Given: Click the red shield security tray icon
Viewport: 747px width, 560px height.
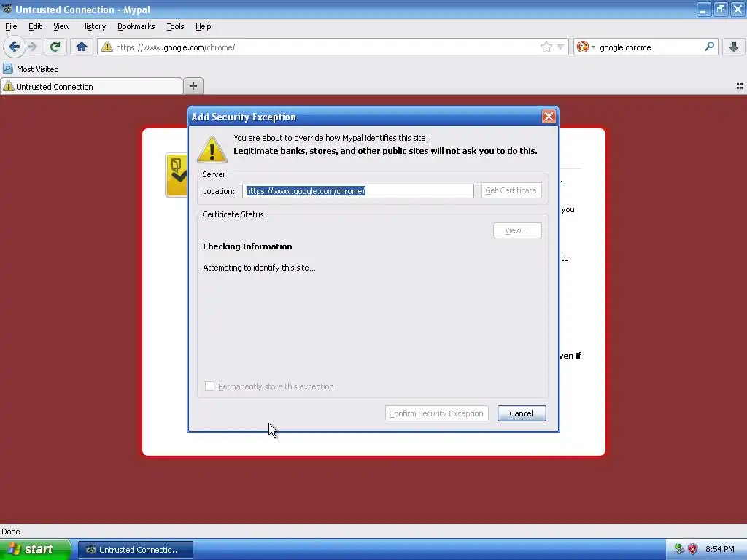Looking at the screenshot, I should coord(693,549).
